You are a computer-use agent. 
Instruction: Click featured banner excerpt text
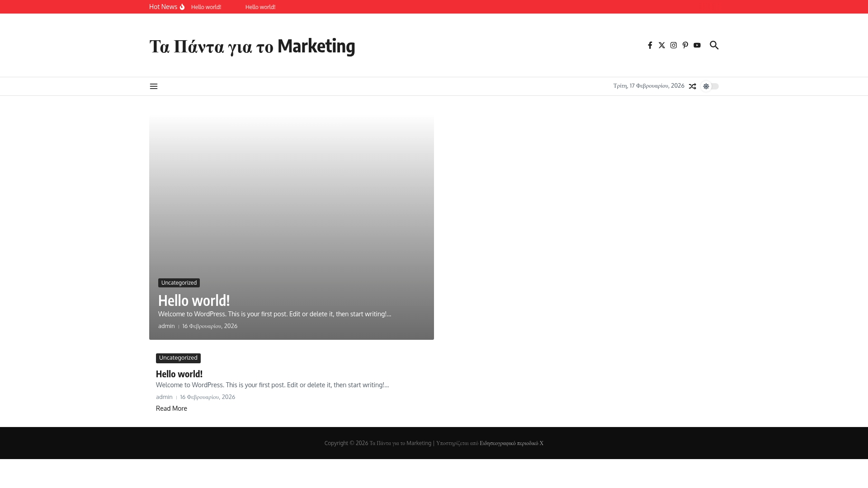274,314
